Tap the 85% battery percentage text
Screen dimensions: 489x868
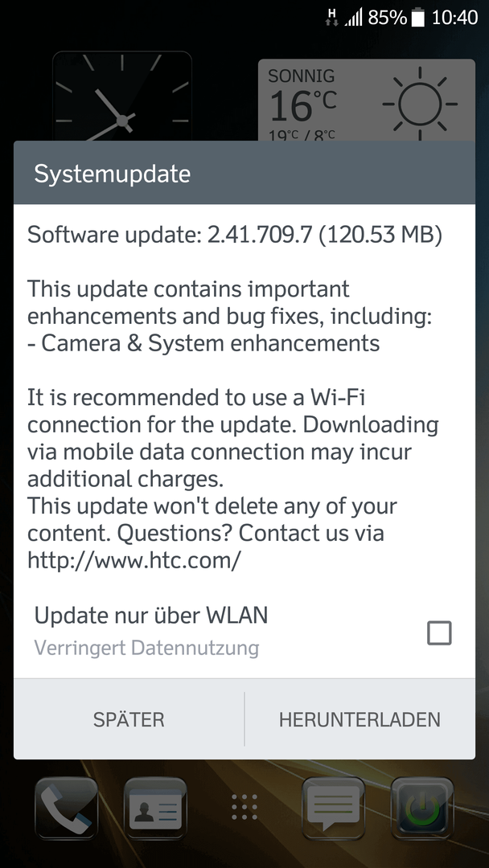(x=387, y=18)
